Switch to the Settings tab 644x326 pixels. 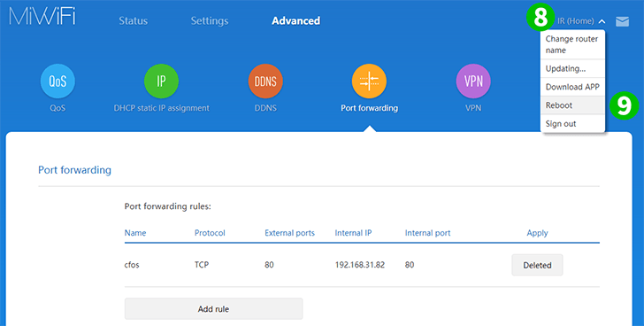click(210, 21)
